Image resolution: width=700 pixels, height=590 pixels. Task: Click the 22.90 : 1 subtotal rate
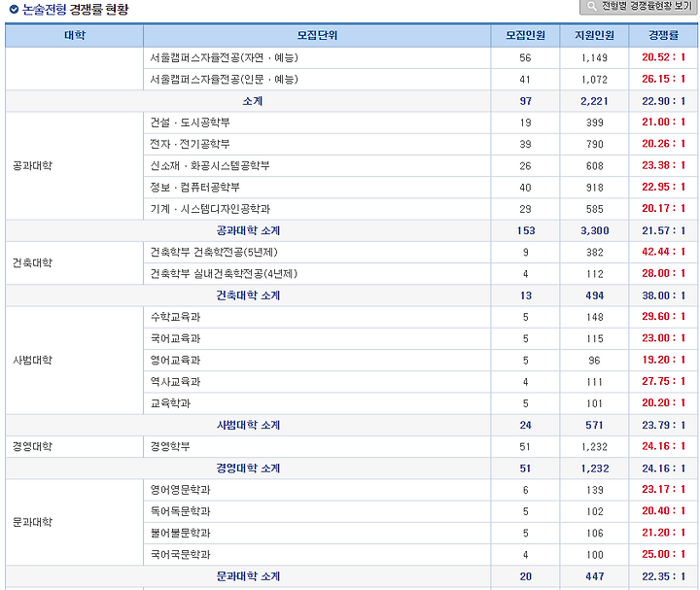(x=663, y=101)
